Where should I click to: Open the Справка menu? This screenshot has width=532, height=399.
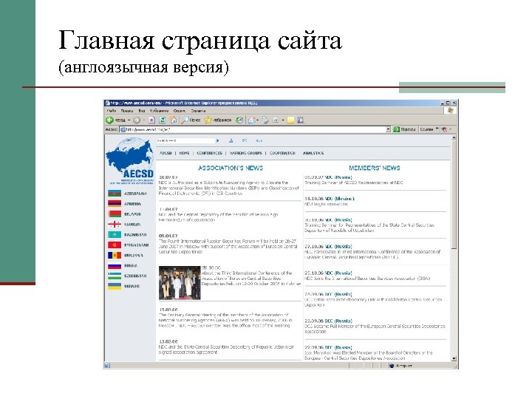(x=198, y=111)
